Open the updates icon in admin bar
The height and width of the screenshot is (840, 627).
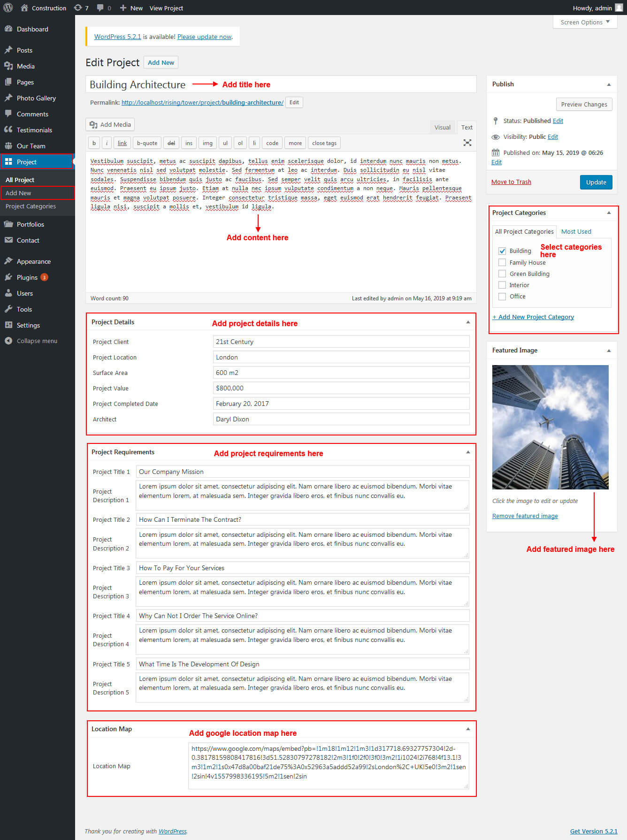coord(78,8)
